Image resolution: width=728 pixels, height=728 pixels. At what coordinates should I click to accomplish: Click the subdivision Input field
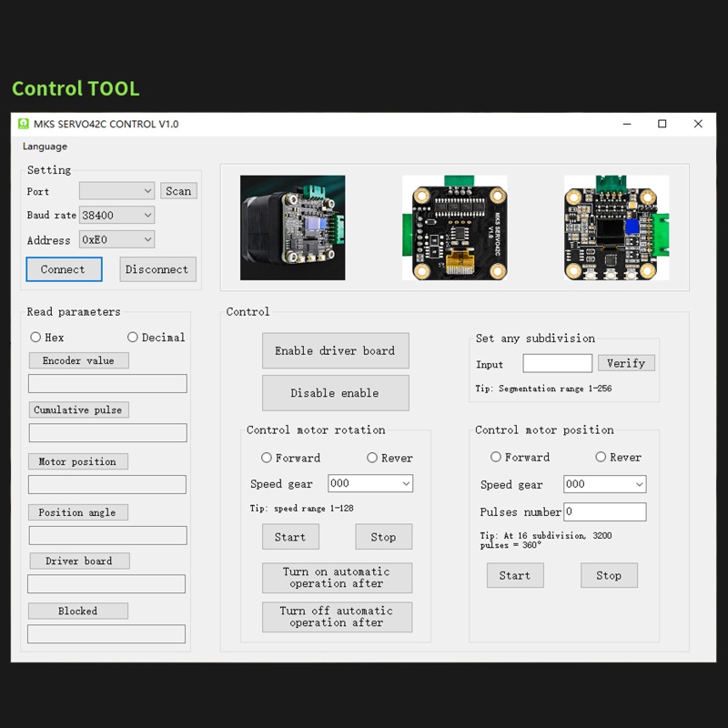point(558,362)
